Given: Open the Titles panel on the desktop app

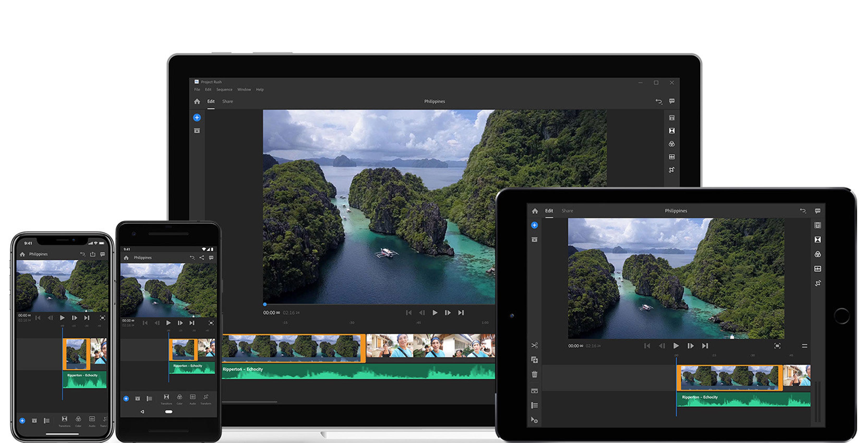Looking at the screenshot, I should pyautogui.click(x=672, y=118).
